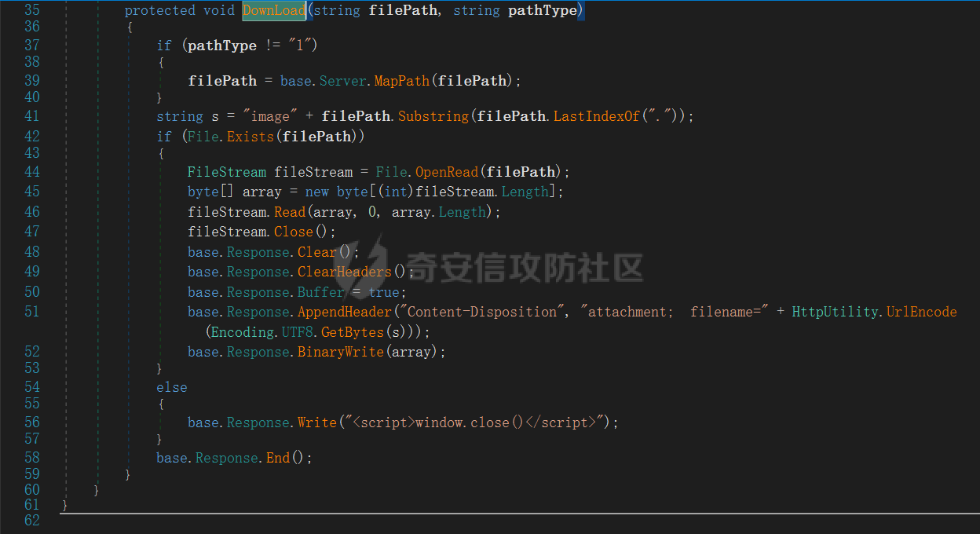980x534 pixels.
Task: Select the highlighted DownLoad method name
Action: tap(274, 11)
